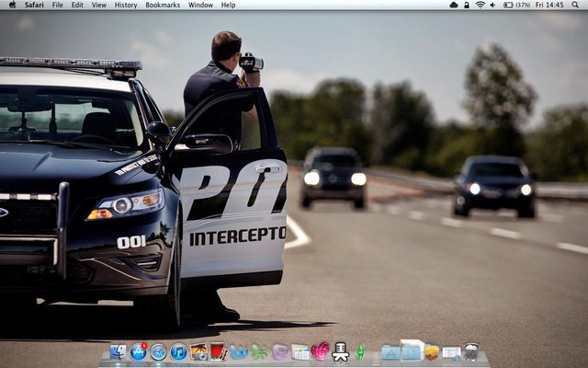Open the Edit menu
This screenshot has width=588, height=368.
pyautogui.click(x=77, y=5)
